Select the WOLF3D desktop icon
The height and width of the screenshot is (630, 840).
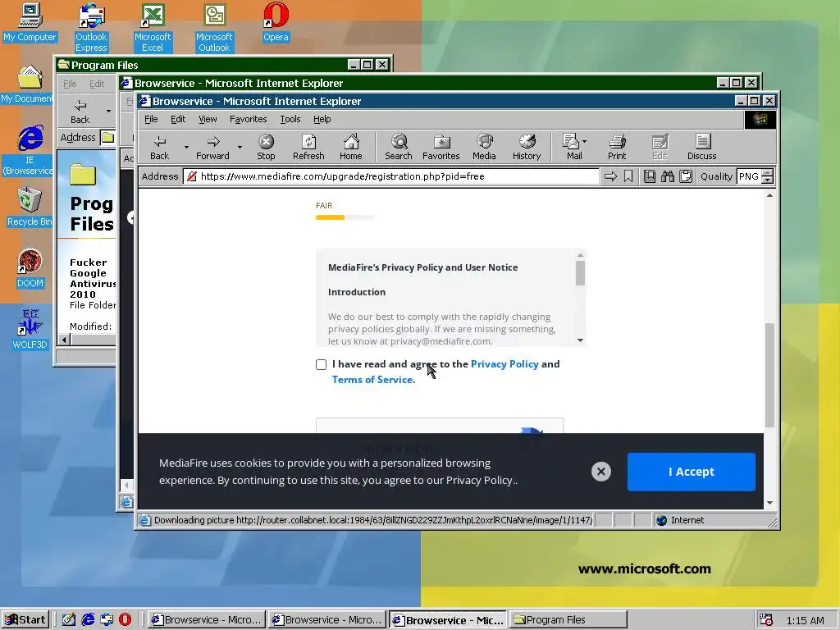click(30, 329)
